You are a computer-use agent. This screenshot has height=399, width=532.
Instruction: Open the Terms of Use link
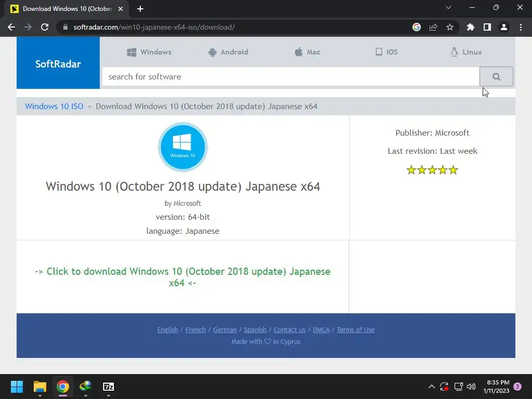(x=355, y=329)
